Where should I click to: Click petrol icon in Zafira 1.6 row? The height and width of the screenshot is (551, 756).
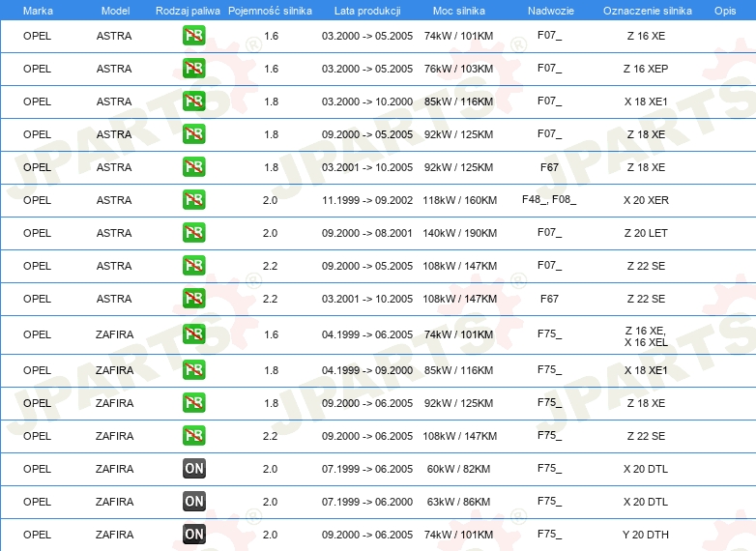[x=193, y=334]
